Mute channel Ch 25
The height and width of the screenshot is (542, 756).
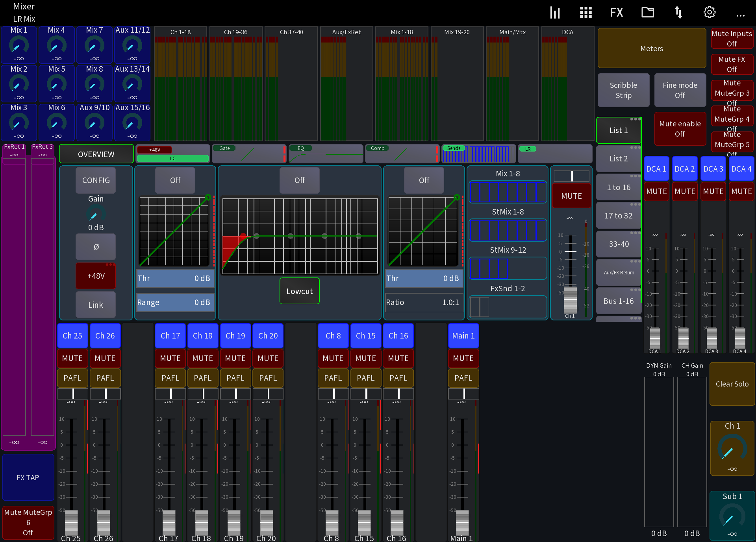point(72,358)
